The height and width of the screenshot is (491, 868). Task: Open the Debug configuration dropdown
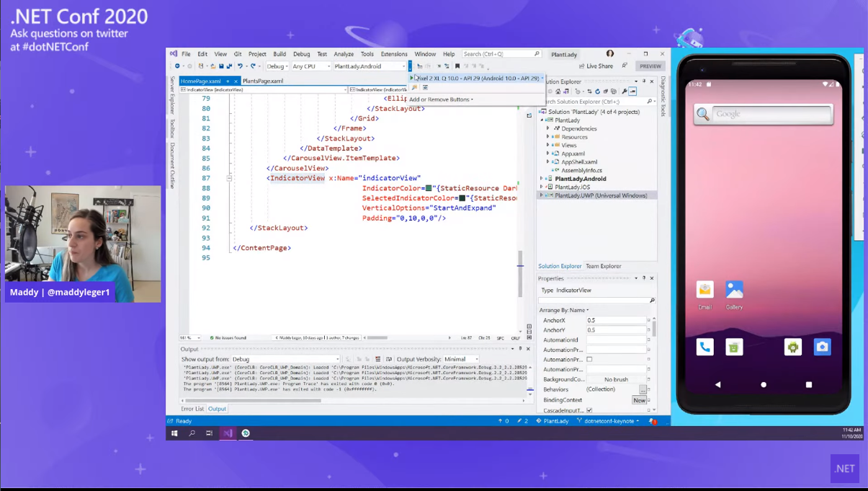277,66
